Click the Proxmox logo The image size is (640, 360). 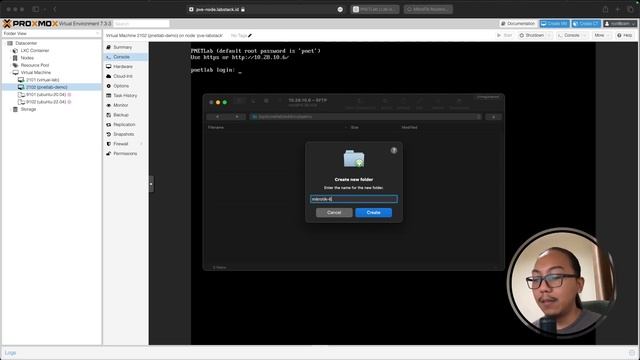tap(30, 24)
